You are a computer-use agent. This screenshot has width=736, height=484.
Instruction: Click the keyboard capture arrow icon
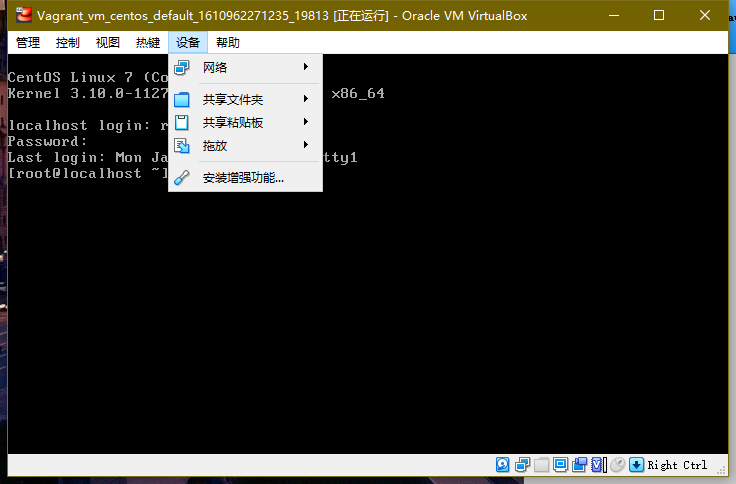coord(636,465)
